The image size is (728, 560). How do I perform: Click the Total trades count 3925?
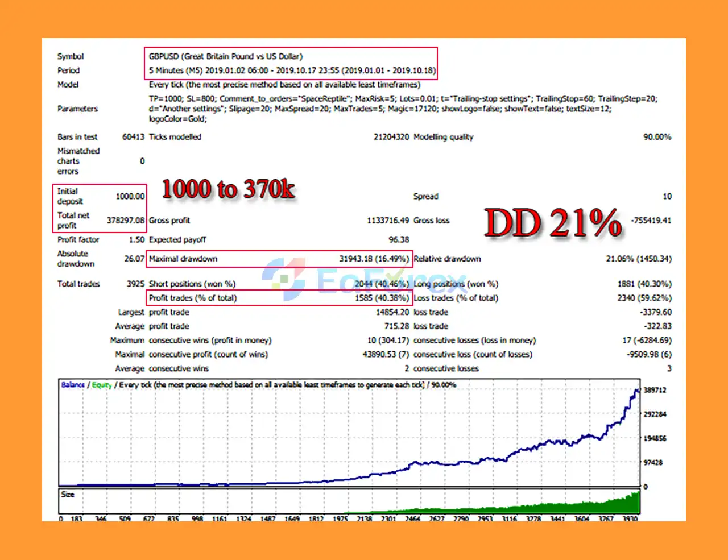[x=136, y=284]
